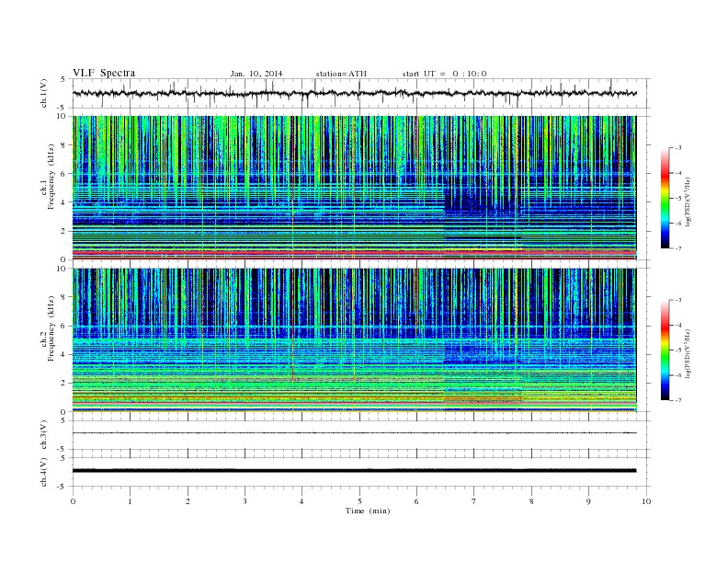Click the 'station=ATH' label
This screenshot has height=563, width=728.
pyautogui.click(x=341, y=74)
